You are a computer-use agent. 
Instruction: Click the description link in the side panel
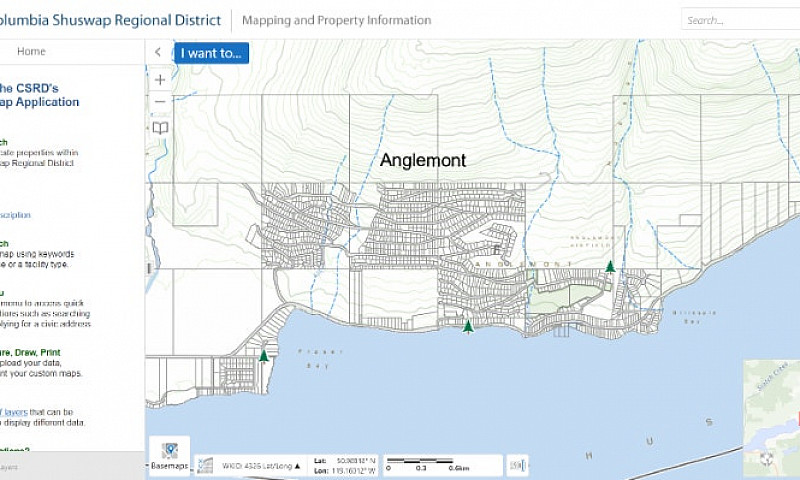15,215
